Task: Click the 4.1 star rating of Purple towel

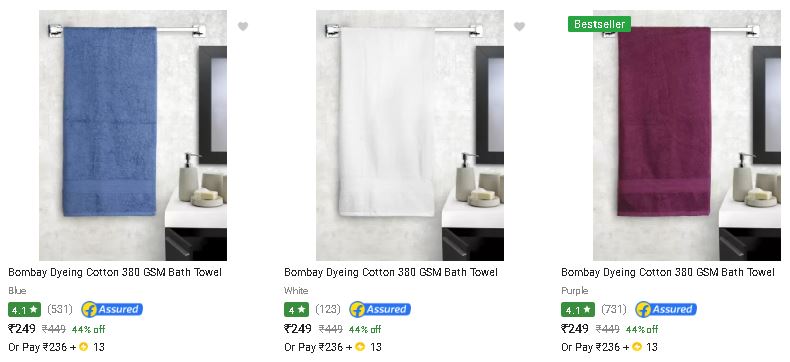Action: [577, 309]
